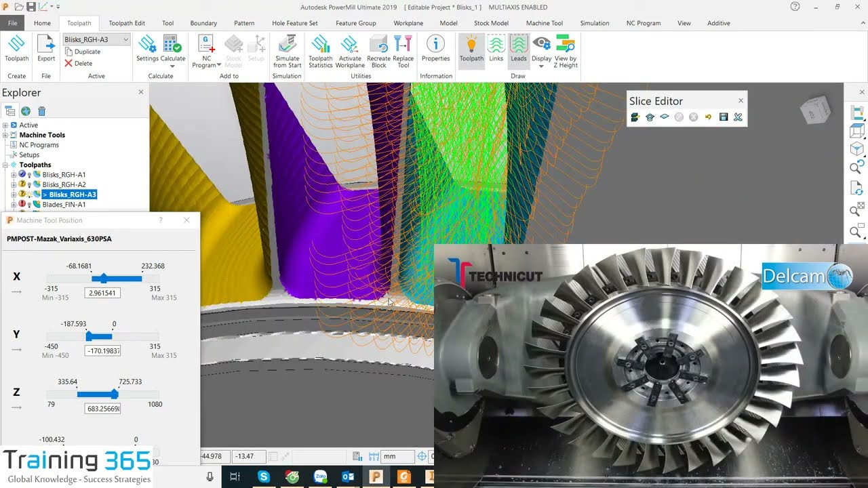
Task: Expand the Blades_FIN-A1 toolpath entry
Action: [x=14, y=205]
